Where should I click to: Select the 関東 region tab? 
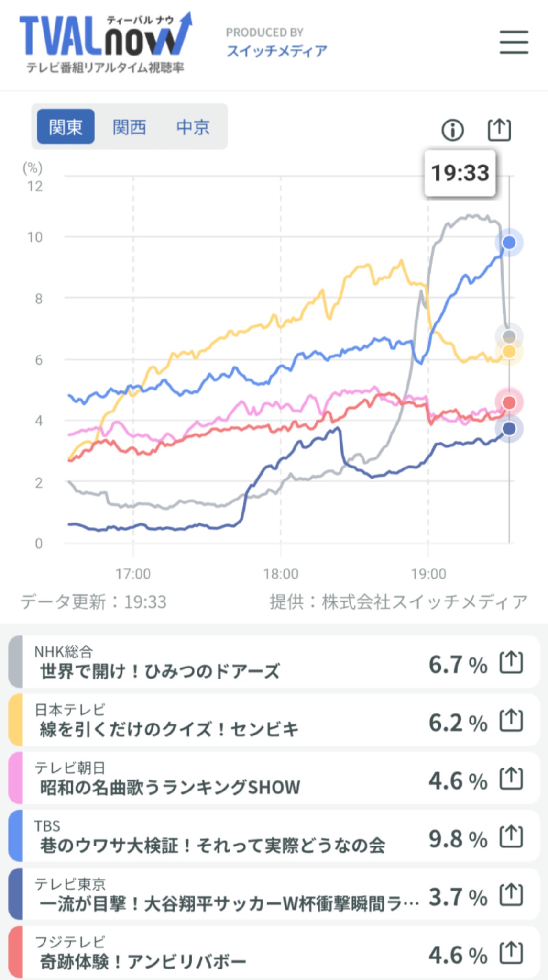pos(66,127)
